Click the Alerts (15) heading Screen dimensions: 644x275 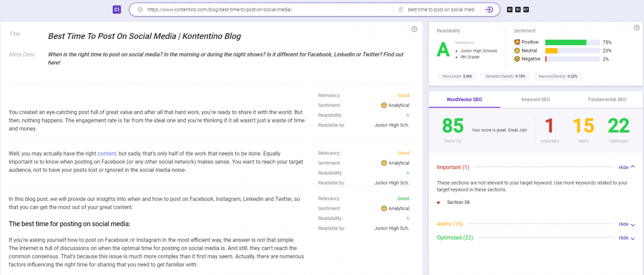450,224
